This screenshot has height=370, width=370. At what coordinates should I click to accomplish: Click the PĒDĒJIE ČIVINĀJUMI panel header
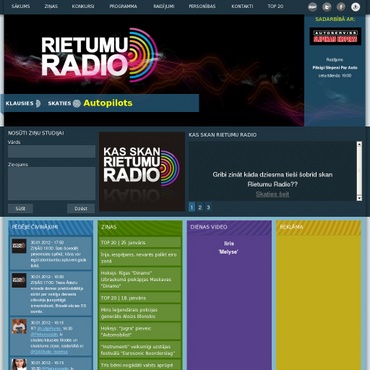[51, 227]
